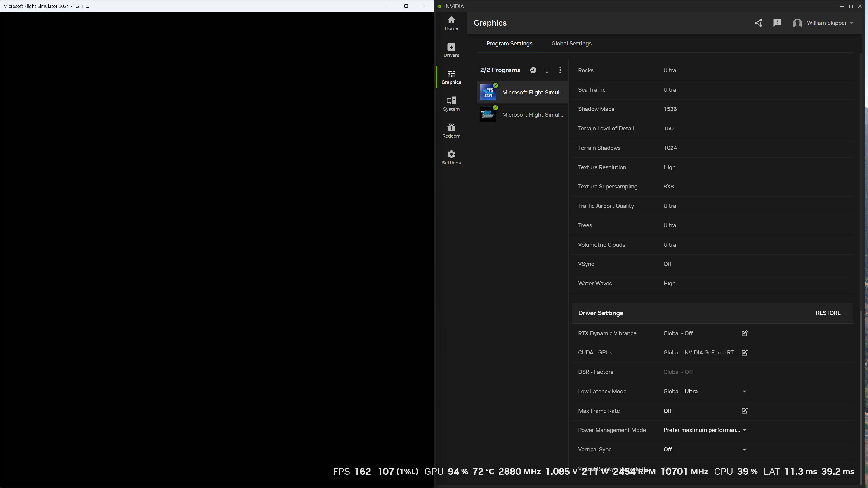Open the William Skipper account menu
The width and height of the screenshot is (868, 488).
pyautogui.click(x=823, y=23)
